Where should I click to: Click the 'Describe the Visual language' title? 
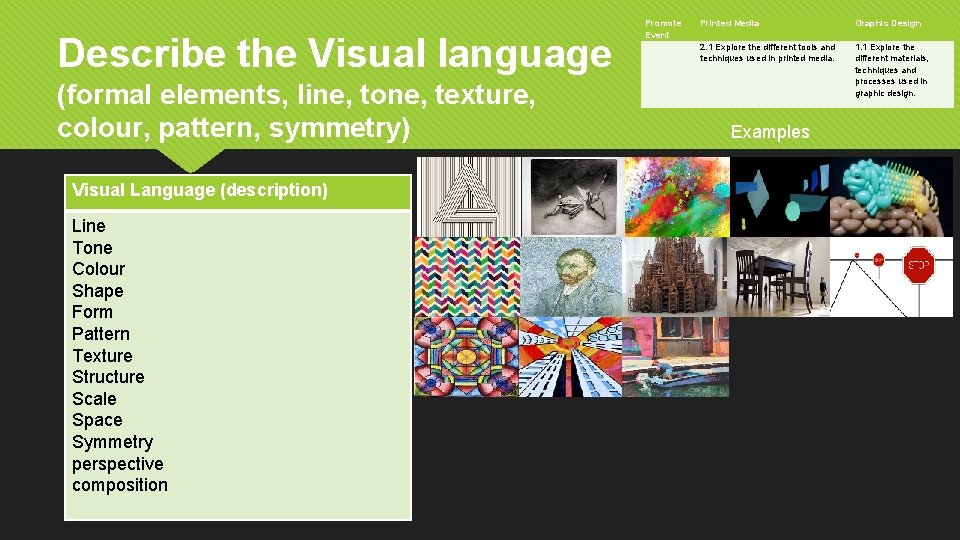coord(334,53)
